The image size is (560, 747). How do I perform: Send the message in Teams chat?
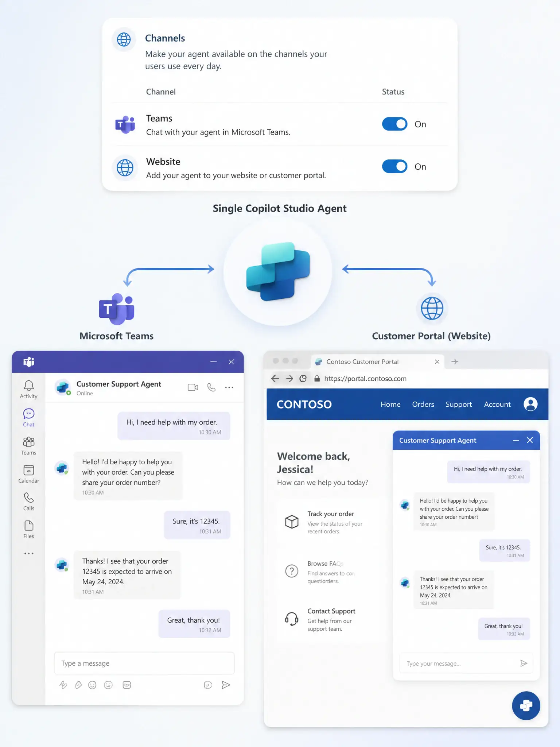click(226, 685)
